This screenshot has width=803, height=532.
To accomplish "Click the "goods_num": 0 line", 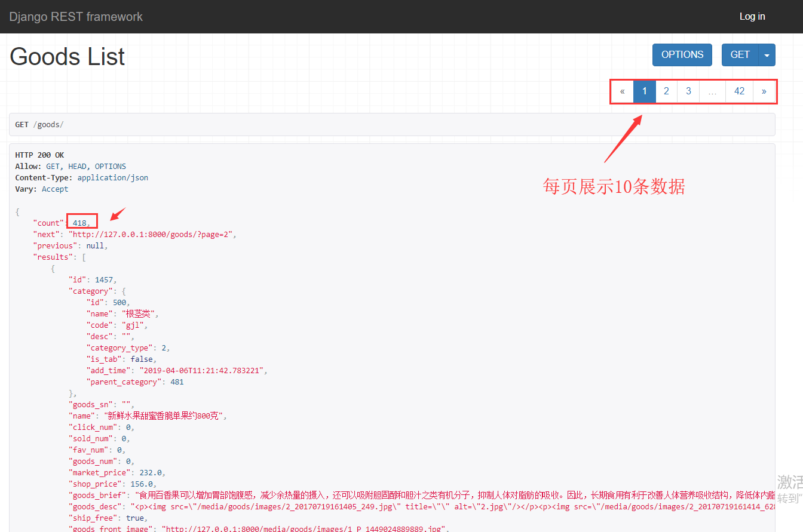I will [102, 461].
